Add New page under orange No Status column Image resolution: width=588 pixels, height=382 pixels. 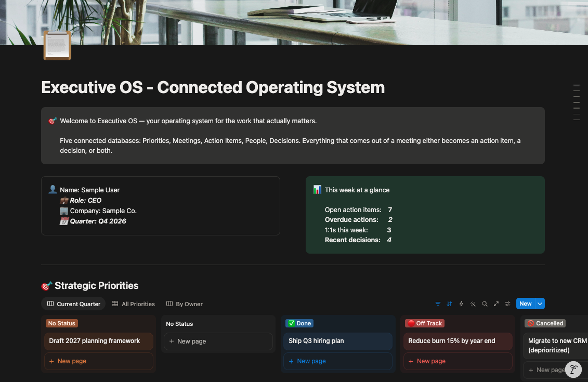(x=99, y=361)
